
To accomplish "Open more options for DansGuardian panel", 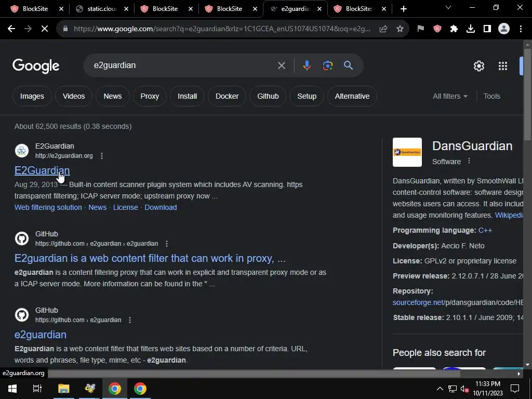I will pyautogui.click(x=469, y=161).
